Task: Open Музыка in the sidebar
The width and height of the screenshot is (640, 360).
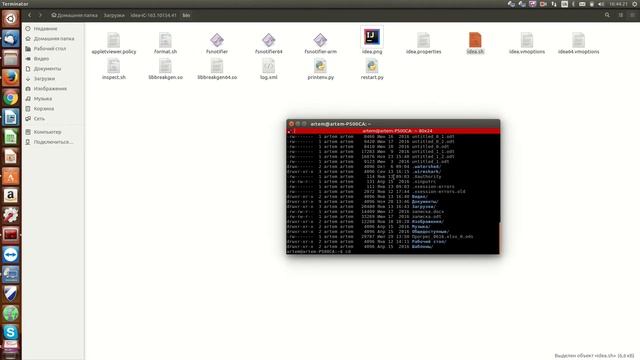Action: (x=39, y=98)
